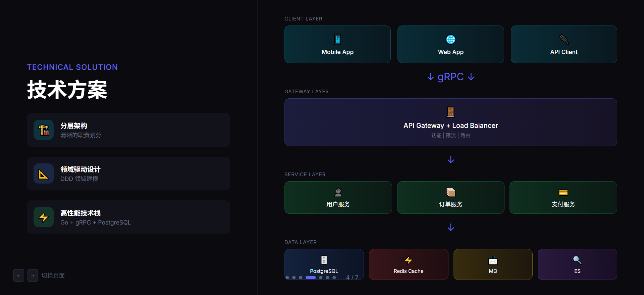The width and height of the screenshot is (644, 295).
Task: Jump to slide 2 via second pagination dot
Action: (x=294, y=278)
